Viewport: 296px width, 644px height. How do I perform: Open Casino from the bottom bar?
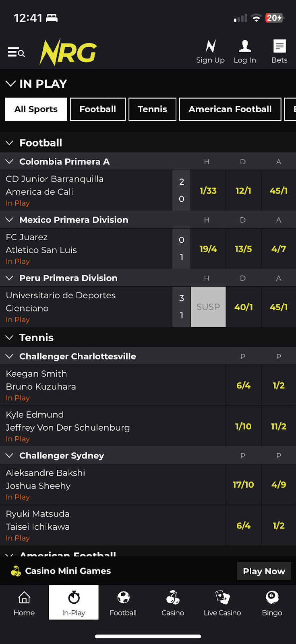[x=173, y=603]
